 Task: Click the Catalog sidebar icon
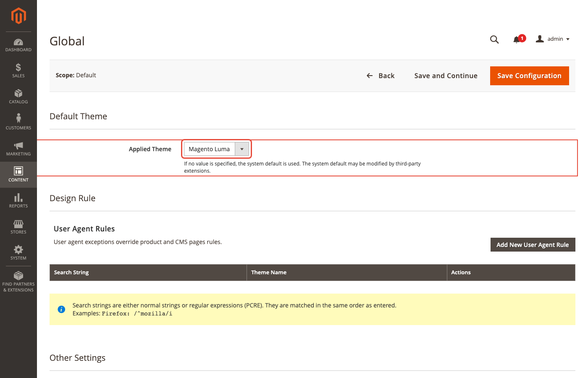(18, 94)
